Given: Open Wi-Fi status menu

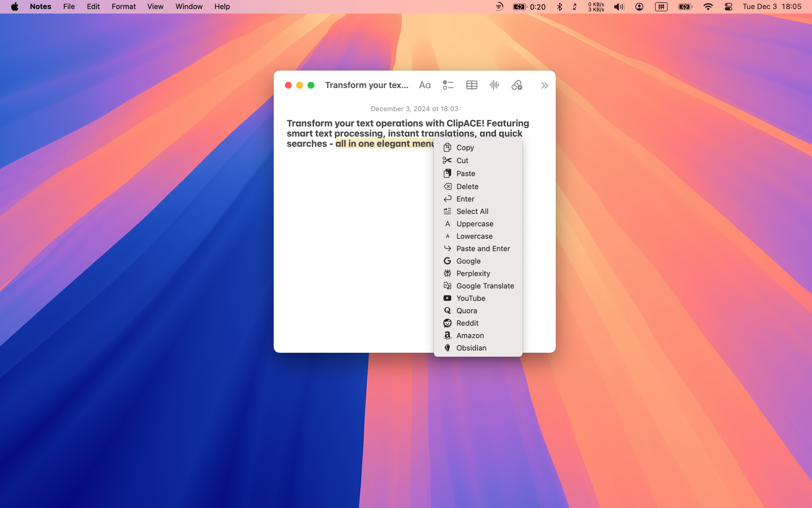Looking at the screenshot, I should pos(708,7).
